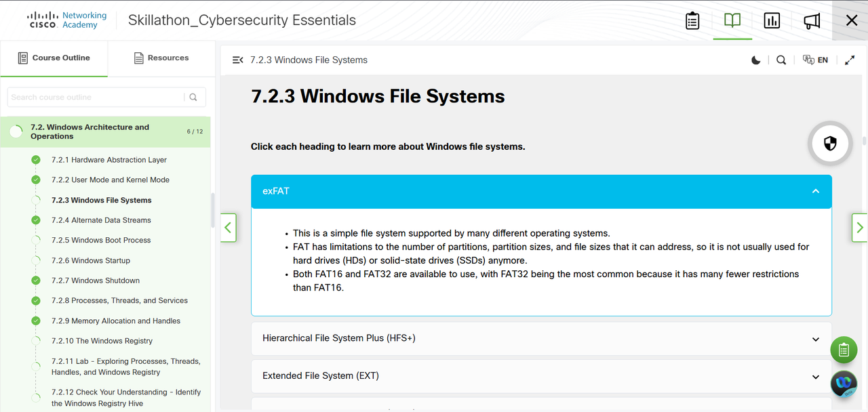The image size is (868, 412).
Task: Expand Extended File System (EXT) section
Action: tap(541, 376)
